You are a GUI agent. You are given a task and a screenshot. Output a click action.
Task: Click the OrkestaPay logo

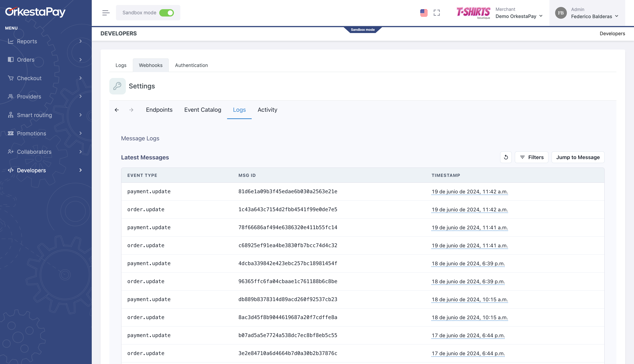coord(35,12)
